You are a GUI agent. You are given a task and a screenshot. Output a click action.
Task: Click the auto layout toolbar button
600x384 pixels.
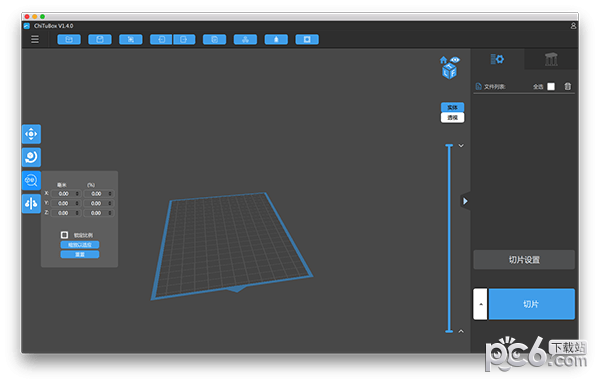(245, 39)
